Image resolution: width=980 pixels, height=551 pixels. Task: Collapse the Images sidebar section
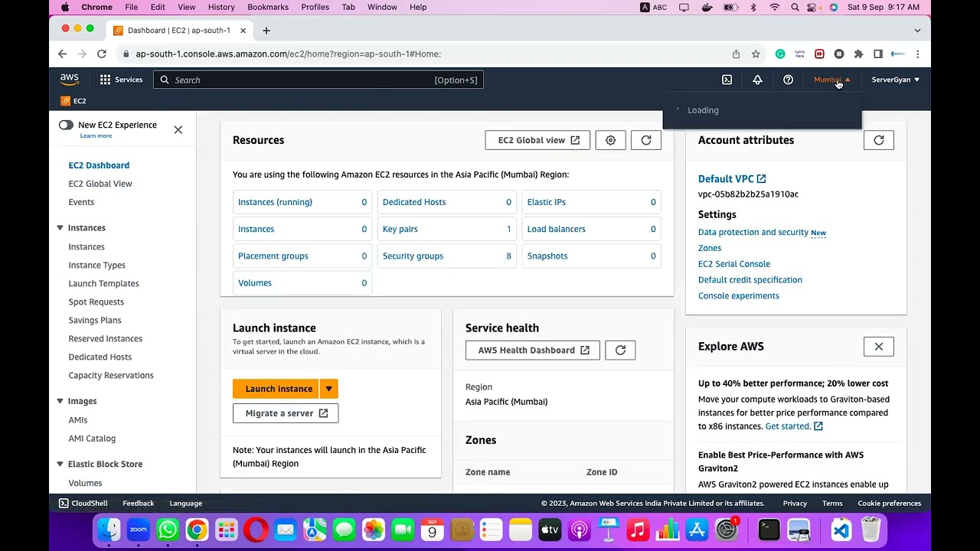coord(60,401)
